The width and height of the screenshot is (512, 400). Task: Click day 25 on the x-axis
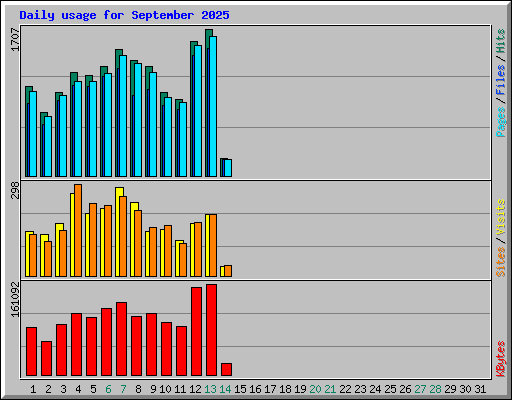point(390,389)
